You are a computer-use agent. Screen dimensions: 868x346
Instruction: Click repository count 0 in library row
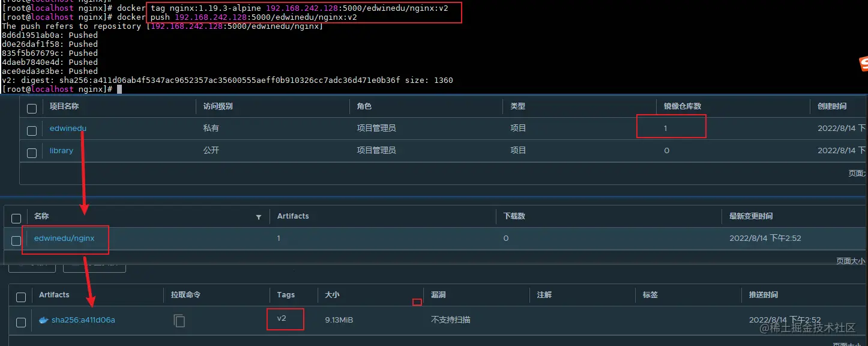pos(666,151)
